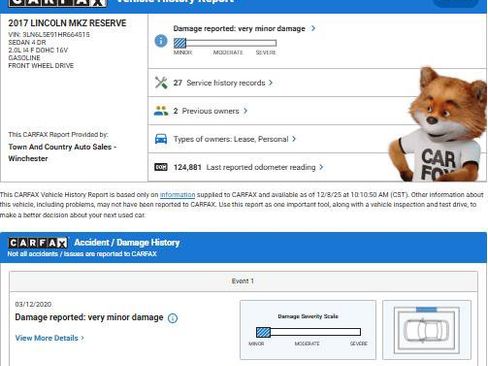Click the odometer icon next to 124,881
Image resolution: width=488 pixels, height=366 pixels.
161,167
